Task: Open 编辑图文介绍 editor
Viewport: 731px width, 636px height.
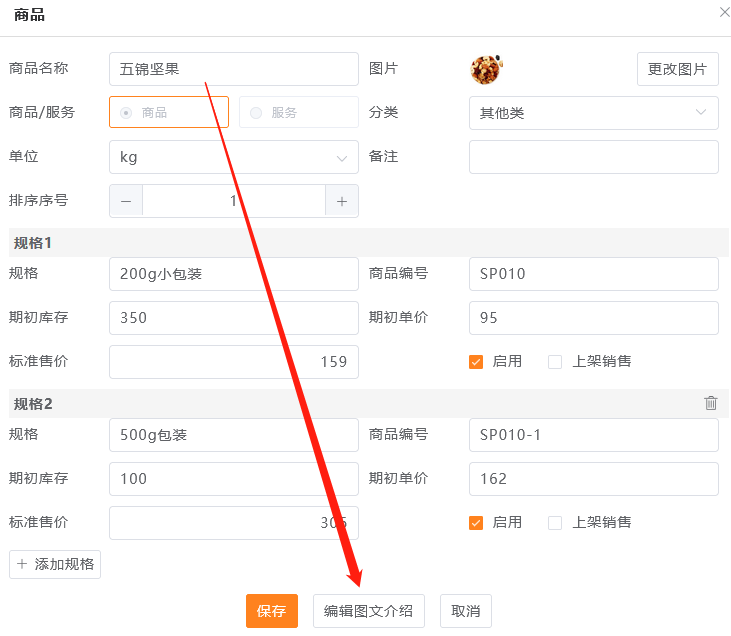Action: pos(368,611)
